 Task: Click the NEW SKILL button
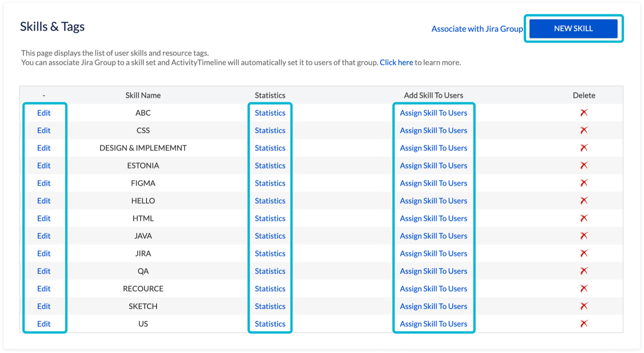tap(573, 29)
